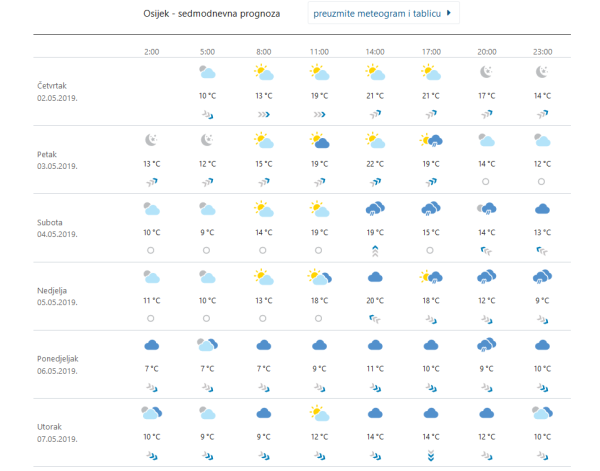The image size is (600, 471).
Task: Select the sun-and-cloud icon for Utorak at 11:00
Action: pos(319,412)
